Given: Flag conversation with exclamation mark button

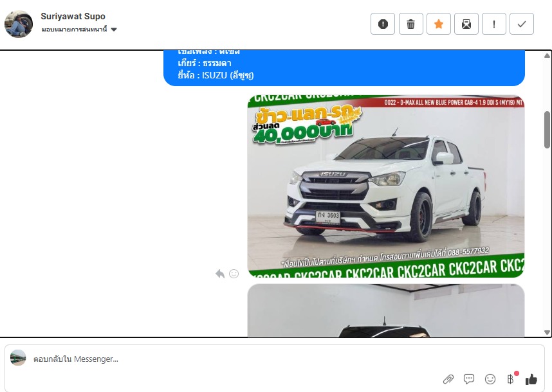Looking at the screenshot, I should coord(493,24).
